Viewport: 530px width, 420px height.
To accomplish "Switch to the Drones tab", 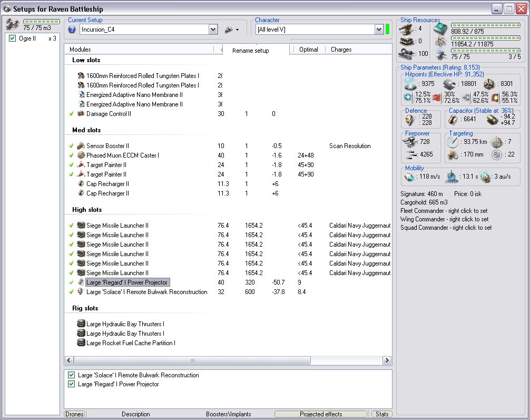I will click(74, 414).
